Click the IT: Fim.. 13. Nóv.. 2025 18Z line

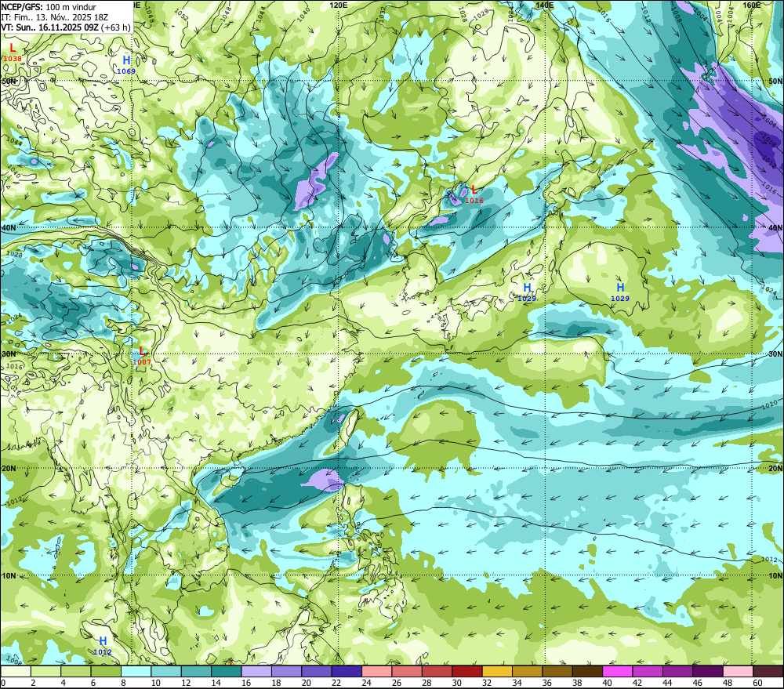55,17
